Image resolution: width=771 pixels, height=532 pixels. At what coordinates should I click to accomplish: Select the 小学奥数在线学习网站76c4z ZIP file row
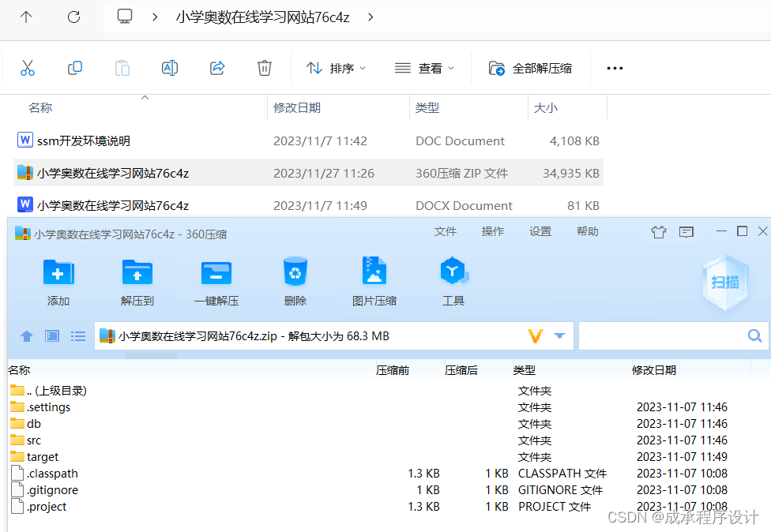point(308,173)
